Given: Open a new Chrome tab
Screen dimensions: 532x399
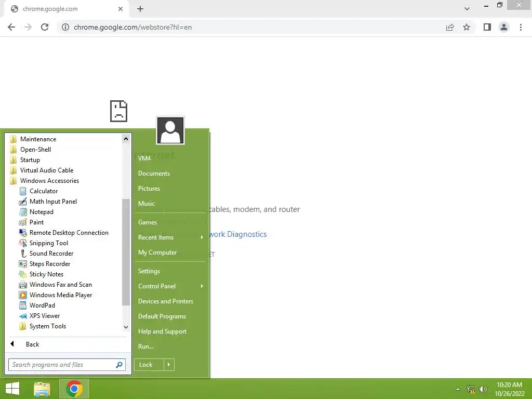Looking at the screenshot, I should pyautogui.click(x=140, y=9).
